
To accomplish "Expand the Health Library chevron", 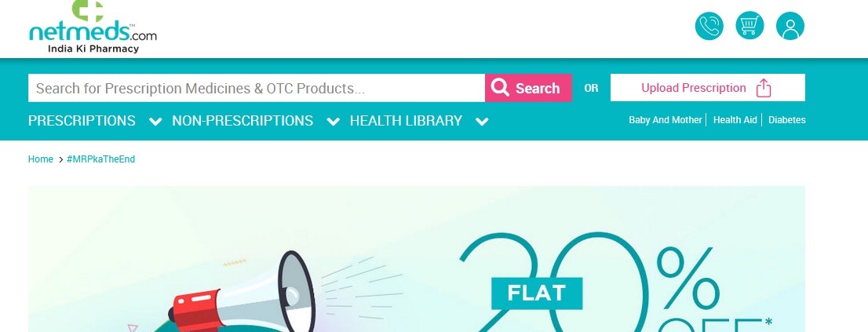I will (482, 122).
